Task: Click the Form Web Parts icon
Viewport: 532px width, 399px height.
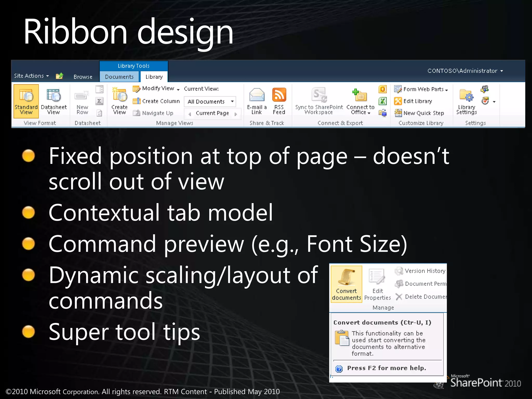Action: point(398,89)
